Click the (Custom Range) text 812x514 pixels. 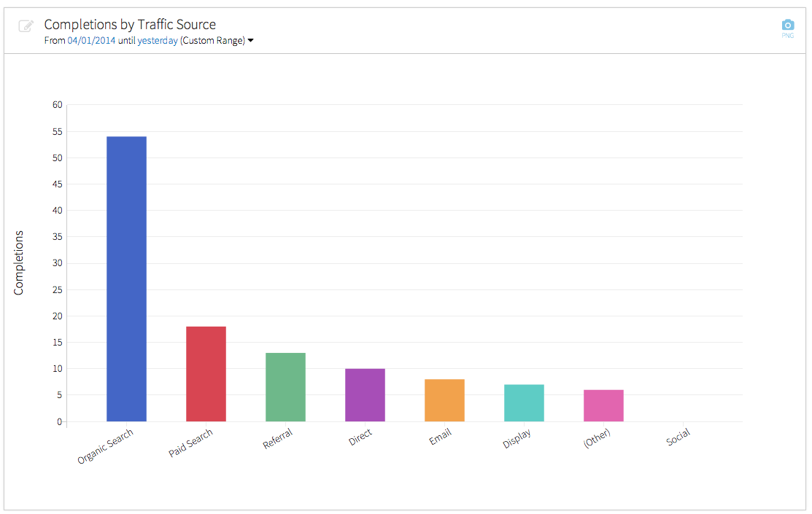[x=212, y=41]
